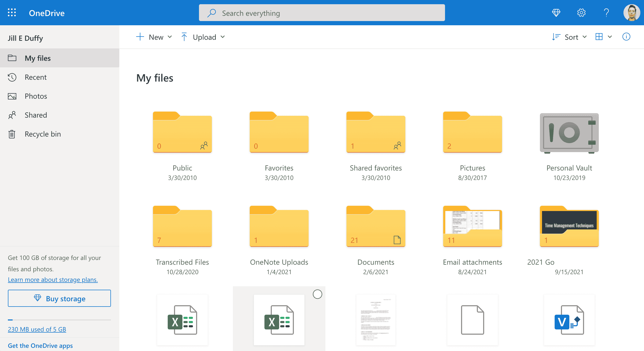Expand the Upload dropdown

(203, 37)
